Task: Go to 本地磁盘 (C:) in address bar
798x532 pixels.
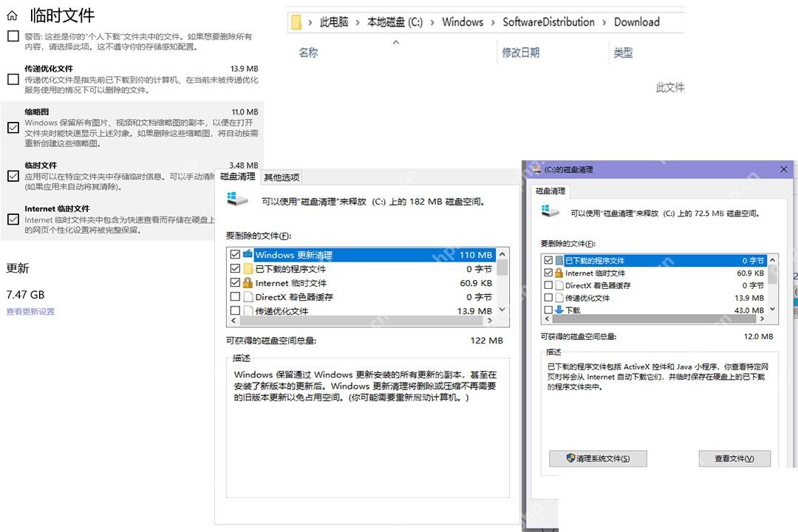Action: tap(395, 22)
